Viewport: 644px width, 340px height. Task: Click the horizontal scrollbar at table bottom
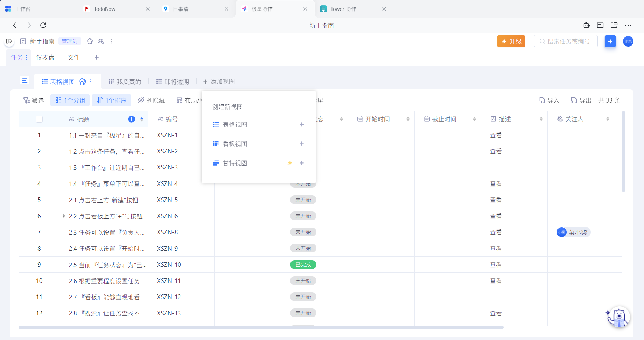(x=261, y=327)
